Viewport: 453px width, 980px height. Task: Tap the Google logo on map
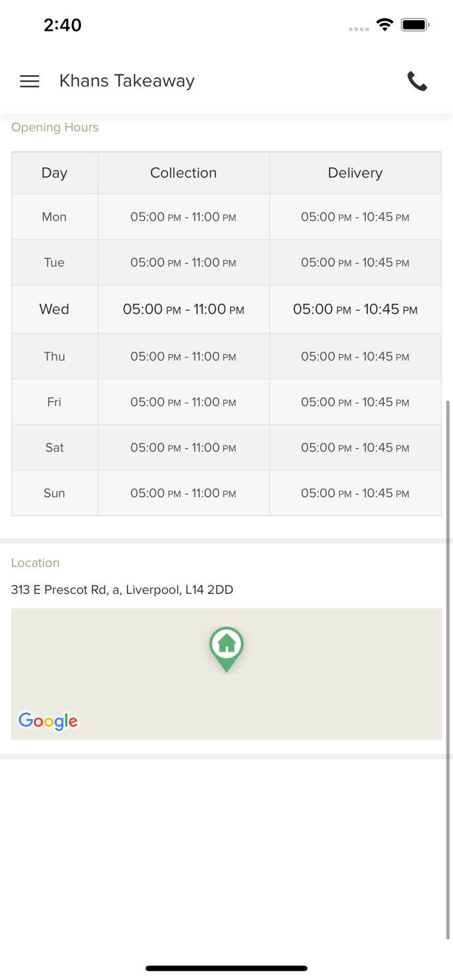(x=48, y=721)
